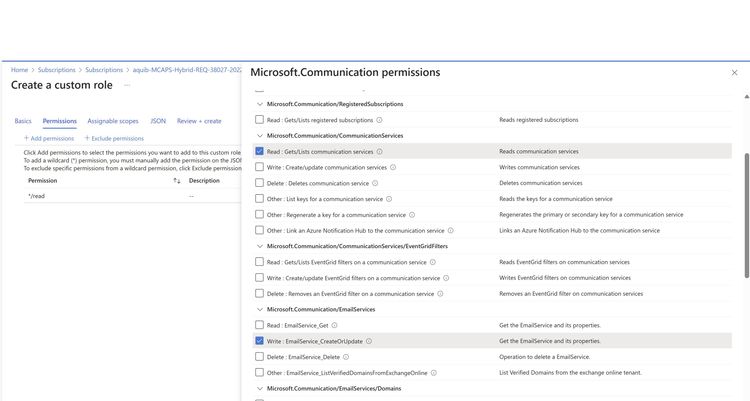Select the Permissions tab

point(59,121)
